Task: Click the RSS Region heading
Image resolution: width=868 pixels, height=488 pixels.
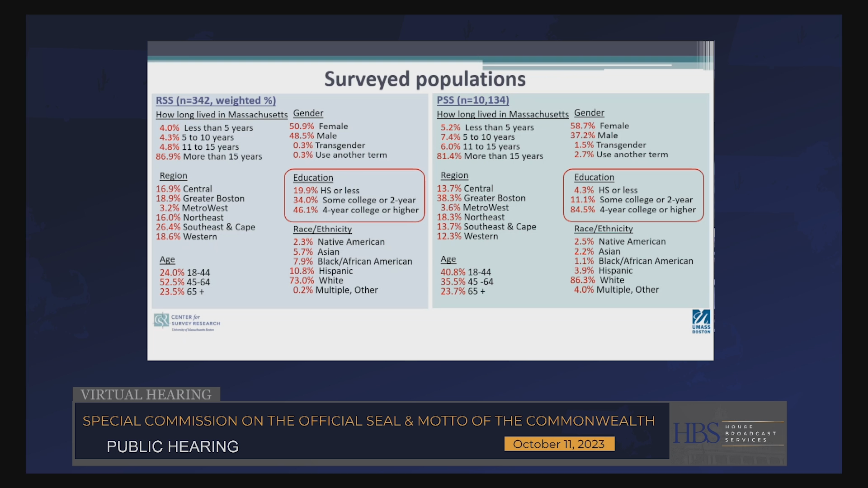Action: [173, 176]
